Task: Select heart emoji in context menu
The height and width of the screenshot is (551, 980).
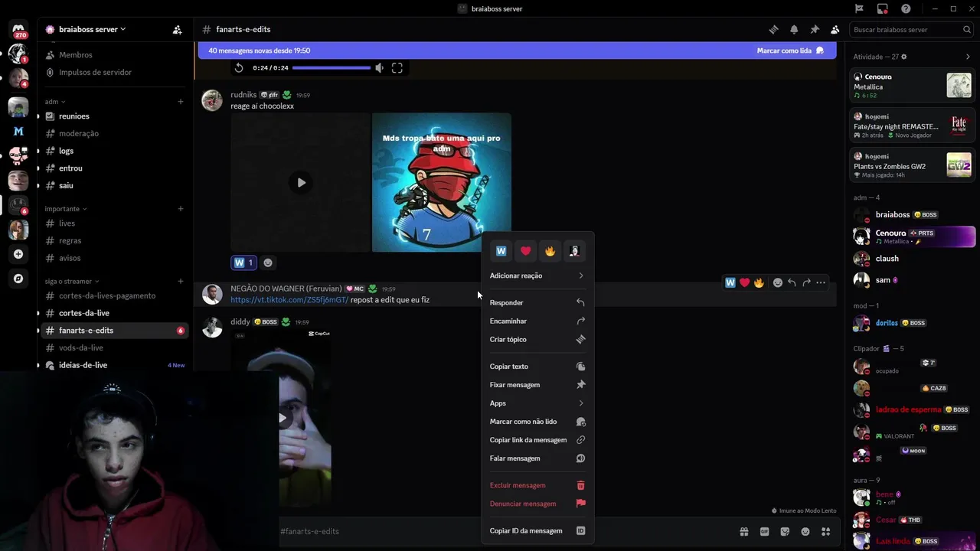Action: (x=525, y=251)
